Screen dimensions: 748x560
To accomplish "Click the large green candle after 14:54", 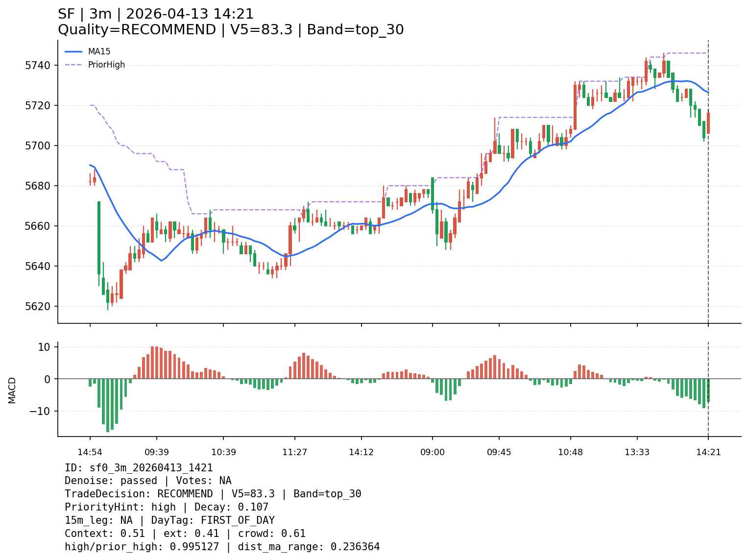I will point(99,238).
